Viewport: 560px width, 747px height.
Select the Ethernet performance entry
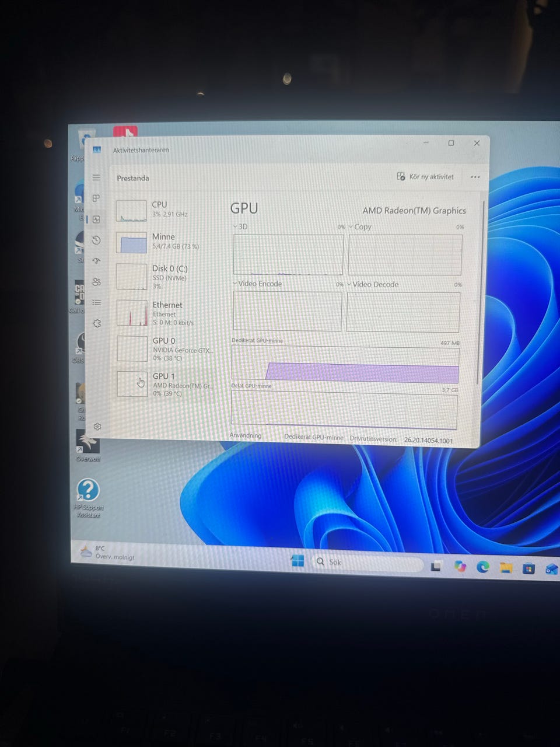tap(166, 313)
